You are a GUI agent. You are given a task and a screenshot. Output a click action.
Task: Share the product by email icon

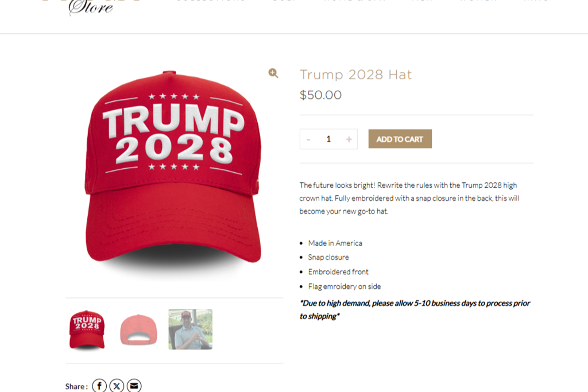tap(134, 386)
